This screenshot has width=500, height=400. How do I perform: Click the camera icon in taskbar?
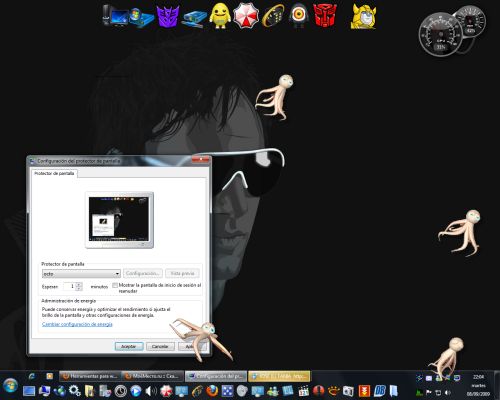pos(349,391)
